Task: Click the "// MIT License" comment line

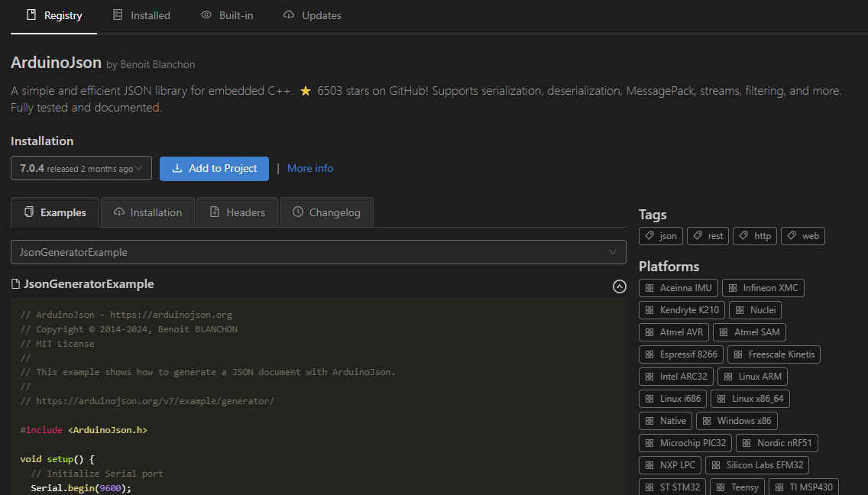Action: (57, 344)
